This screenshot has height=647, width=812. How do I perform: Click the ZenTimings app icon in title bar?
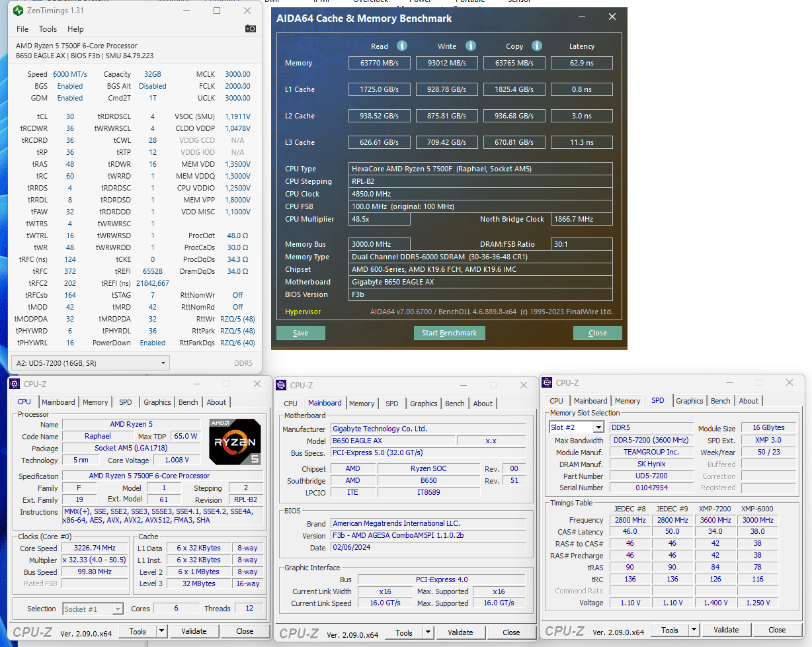click(x=18, y=11)
